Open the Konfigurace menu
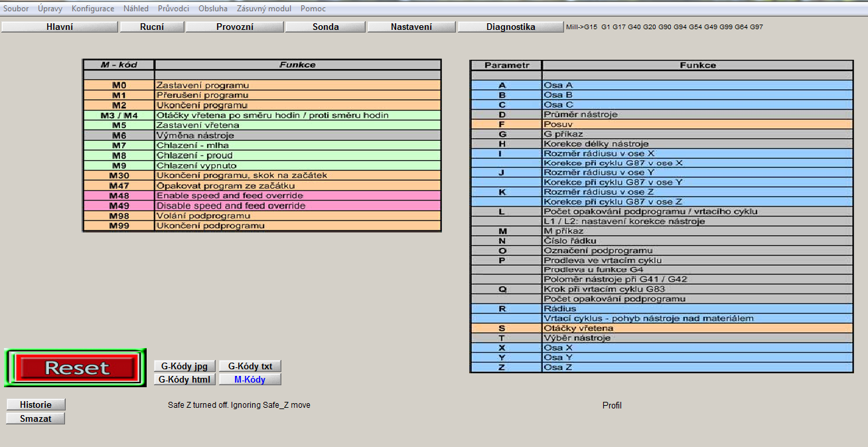 tap(93, 9)
